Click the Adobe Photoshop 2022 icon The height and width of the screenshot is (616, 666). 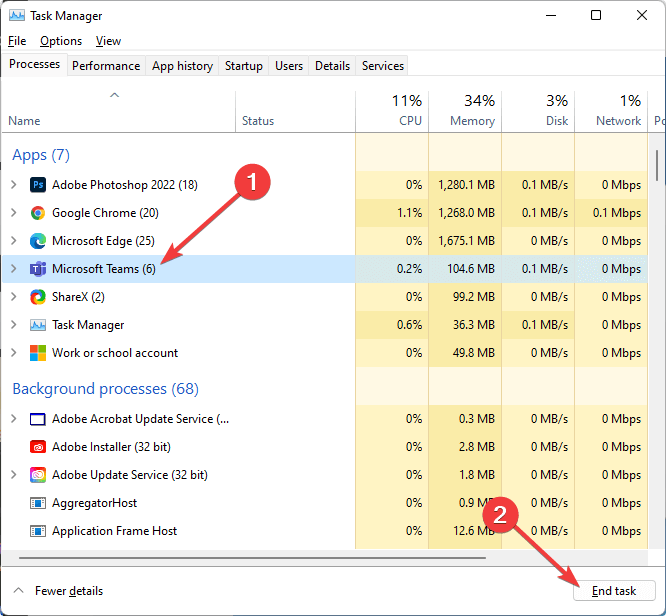pos(38,185)
